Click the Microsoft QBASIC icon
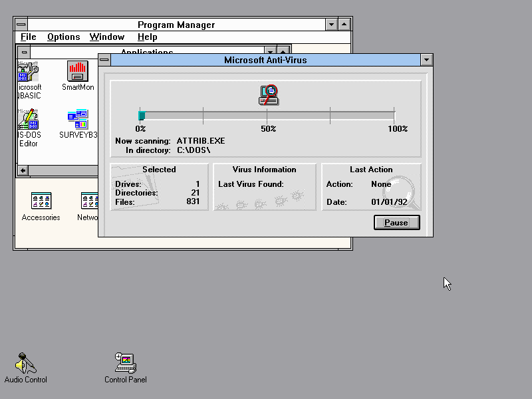The width and height of the screenshot is (532, 399). [x=28, y=72]
